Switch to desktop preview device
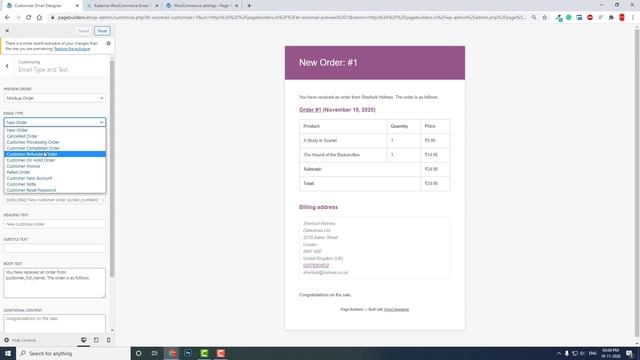 [83, 340]
